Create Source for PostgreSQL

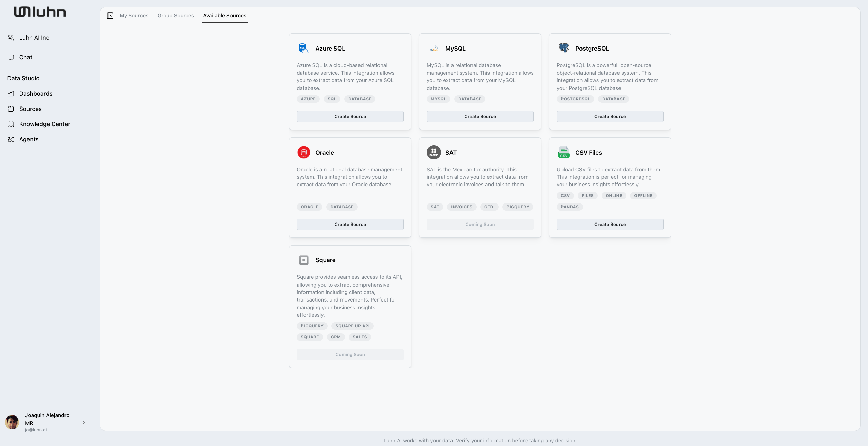[x=610, y=116]
